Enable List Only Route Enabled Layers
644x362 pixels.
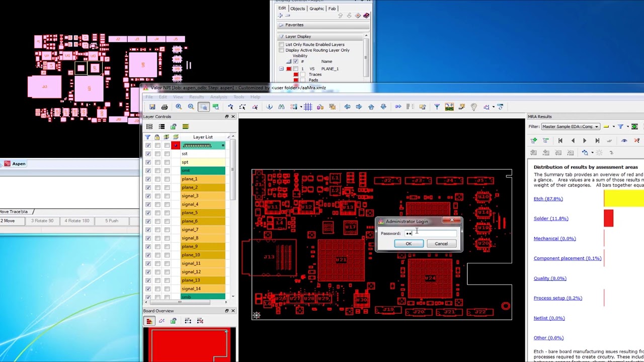pyautogui.click(x=281, y=45)
